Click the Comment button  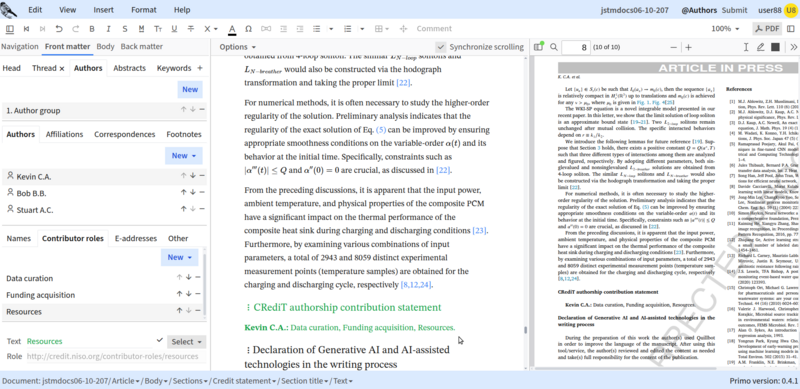[434, 29]
